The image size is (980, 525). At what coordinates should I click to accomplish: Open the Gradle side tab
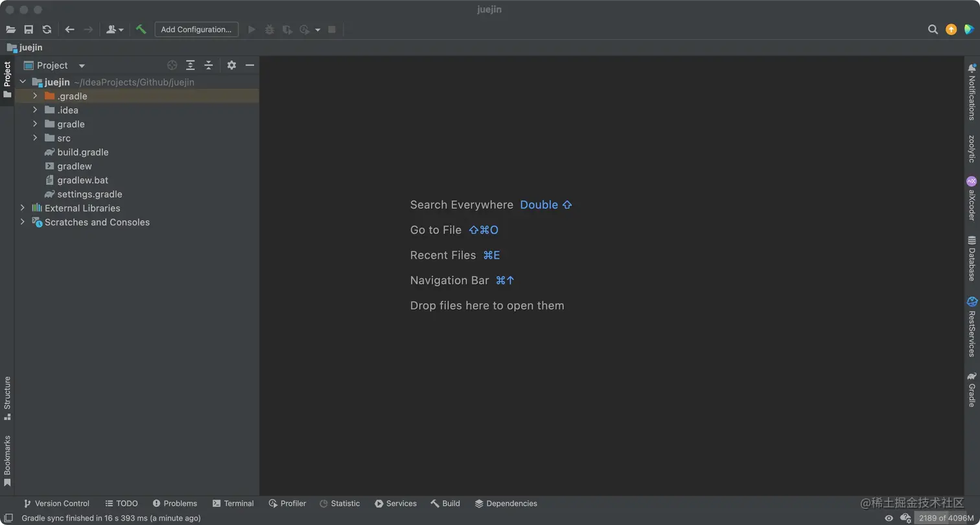(972, 389)
